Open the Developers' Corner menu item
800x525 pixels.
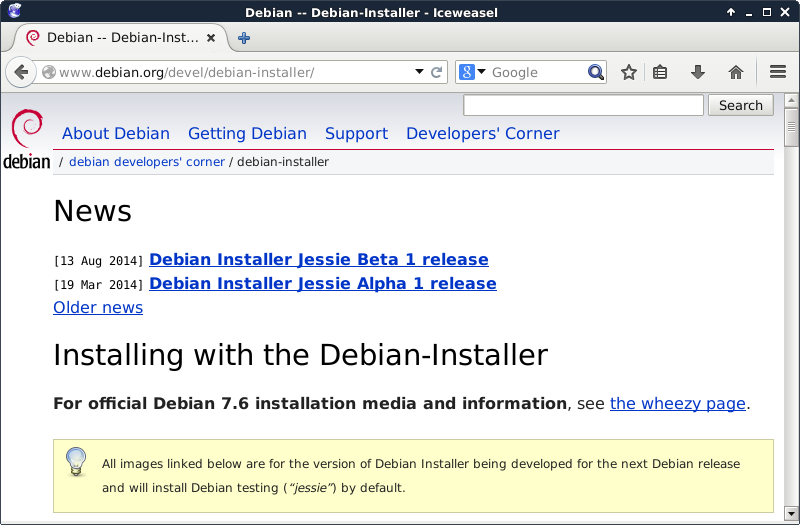(x=482, y=133)
